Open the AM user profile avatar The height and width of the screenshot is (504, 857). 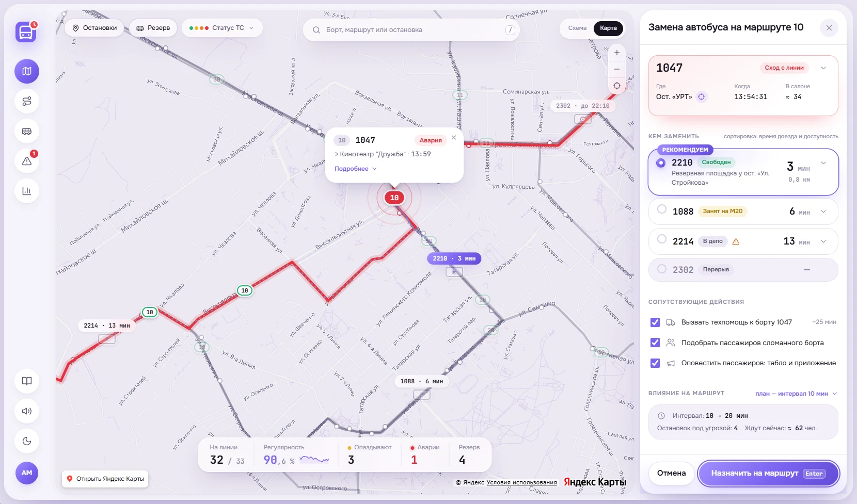pos(27,473)
